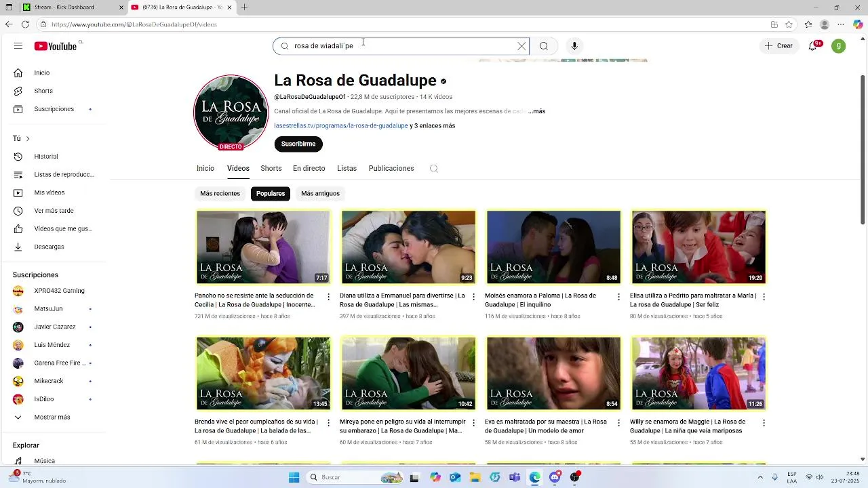Open the Moisés enamora a Paloma thumbnail
This screenshot has height=488, width=868.
click(x=553, y=247)
